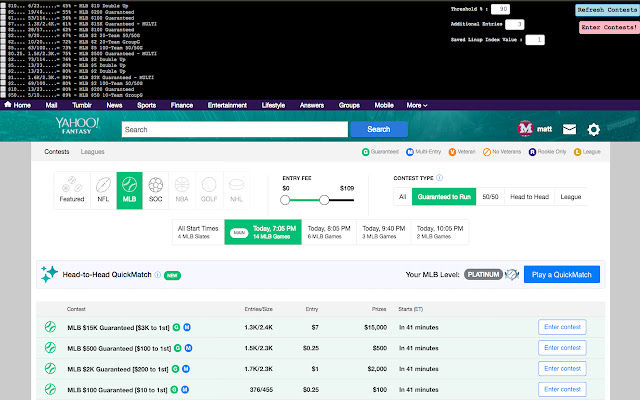This screenshot has width=640, height=400.
Task: Select the 50/50 contest type
Action: pyautogui.click(x=490, y=197)
